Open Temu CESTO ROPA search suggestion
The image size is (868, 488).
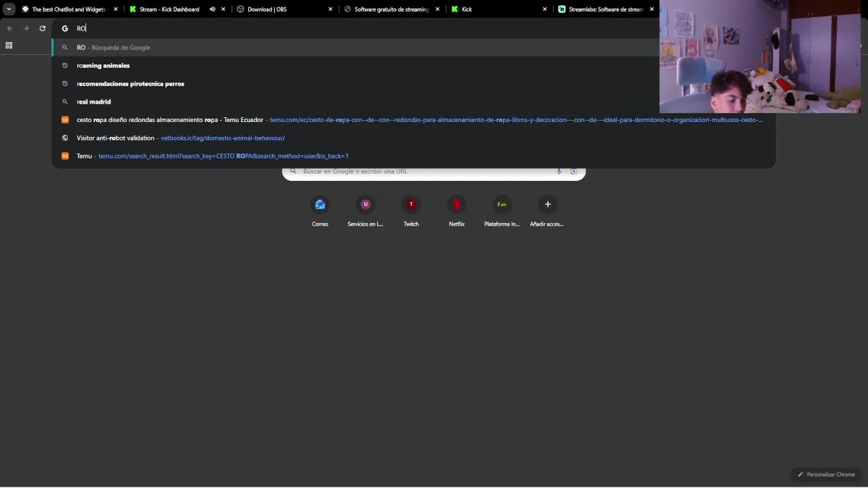click(414, 156)
